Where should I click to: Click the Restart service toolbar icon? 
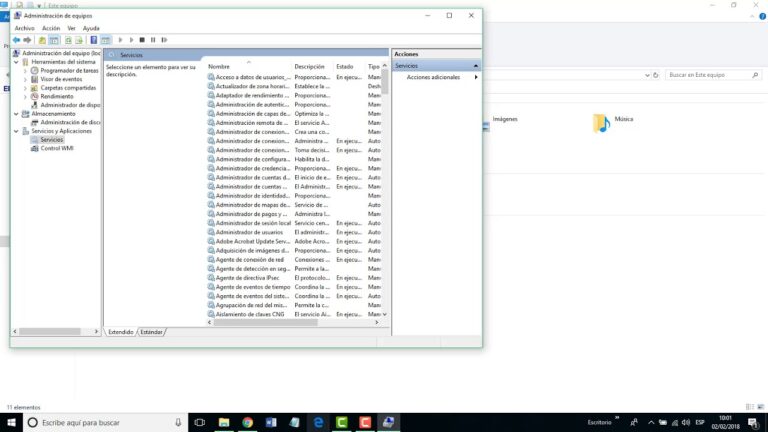163,40
